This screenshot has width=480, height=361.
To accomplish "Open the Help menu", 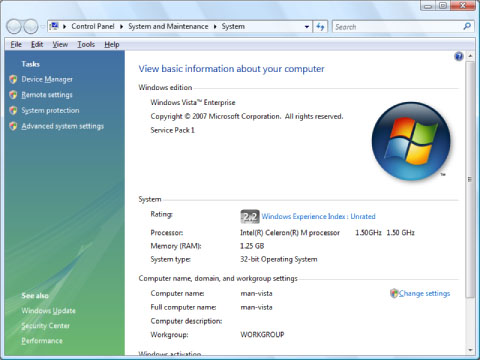I will coord(112,44).
